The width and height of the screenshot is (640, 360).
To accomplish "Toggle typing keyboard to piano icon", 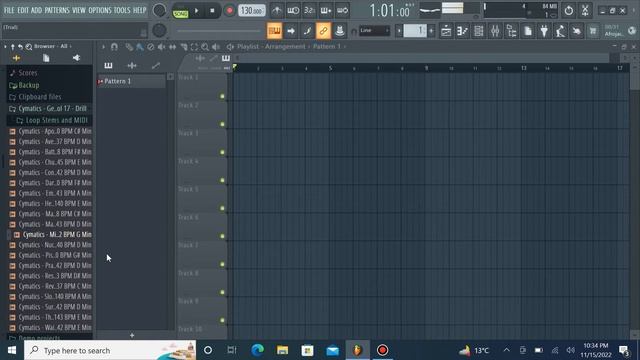I will [274, 31].
